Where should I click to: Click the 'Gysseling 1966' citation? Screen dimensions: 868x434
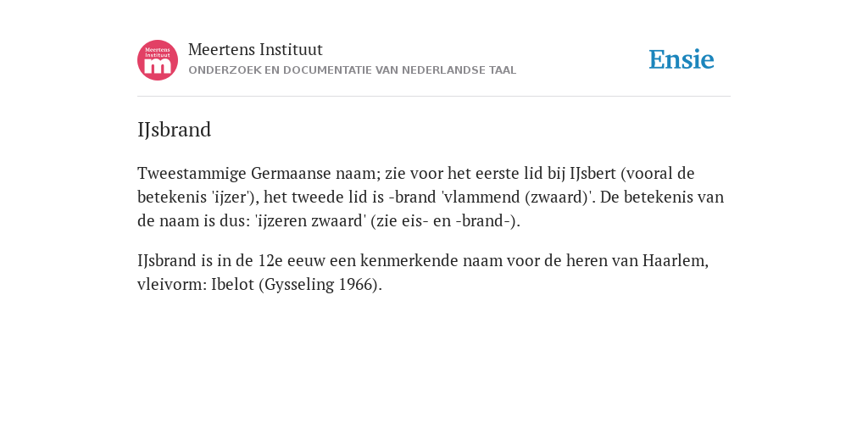coord(320,285)
